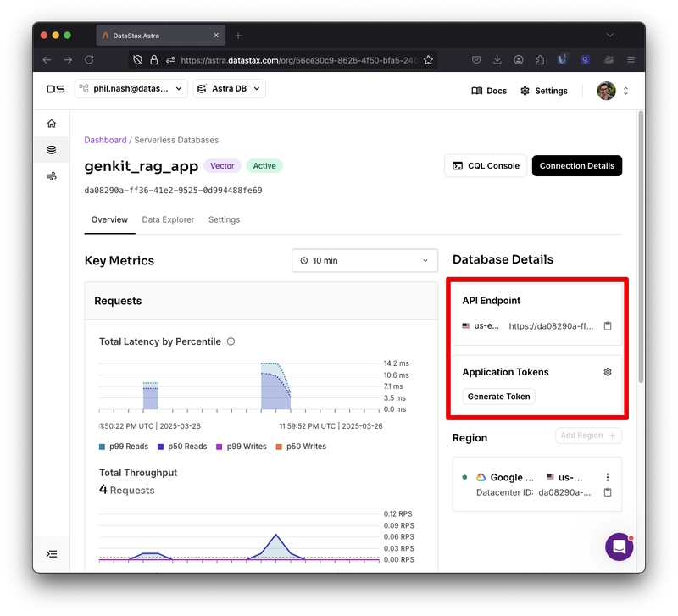Toggle the p50 Writes legend swatch
This screenshot has width=678, height=616.
click(279, 447)
